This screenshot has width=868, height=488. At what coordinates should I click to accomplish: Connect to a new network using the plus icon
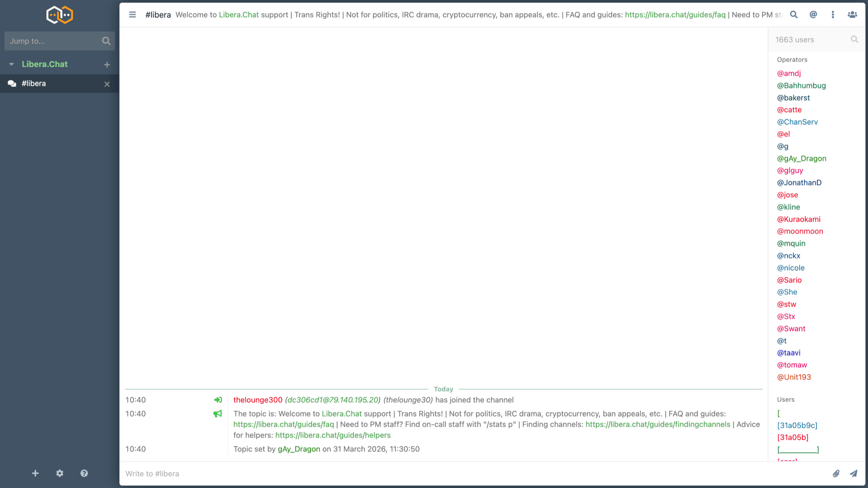[x=35, y=473]
